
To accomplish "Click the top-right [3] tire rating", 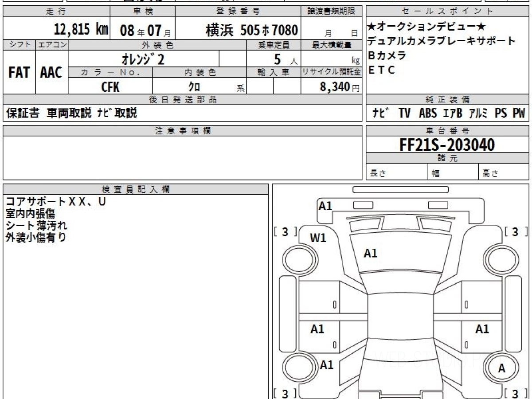I will pyautogui.click(x=515, y=232).
